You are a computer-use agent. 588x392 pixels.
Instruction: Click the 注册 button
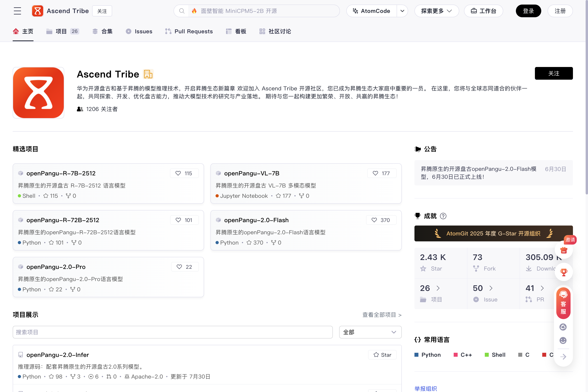560,11
